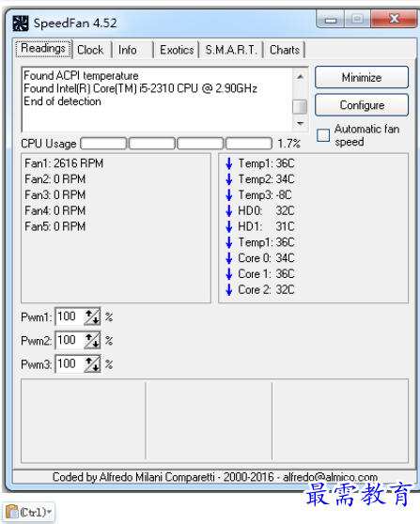Click the Temp2: 34C reading text

[x=266, y=179]
